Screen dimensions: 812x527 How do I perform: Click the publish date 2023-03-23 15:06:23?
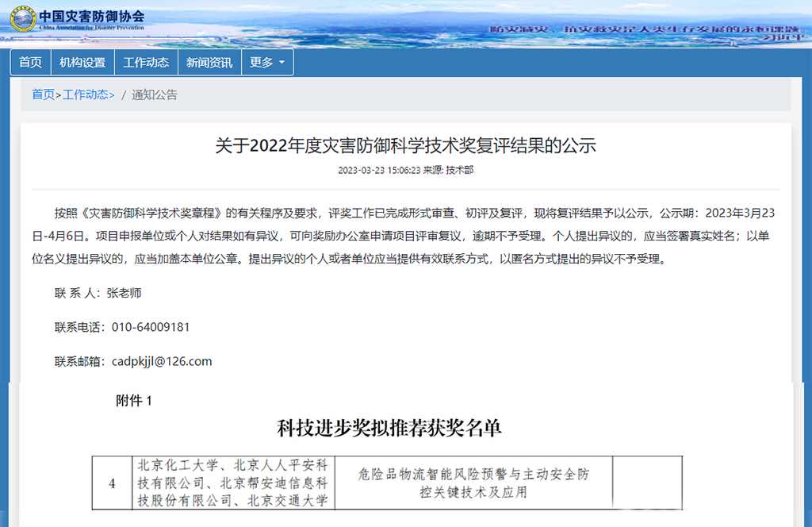[379, 170]
